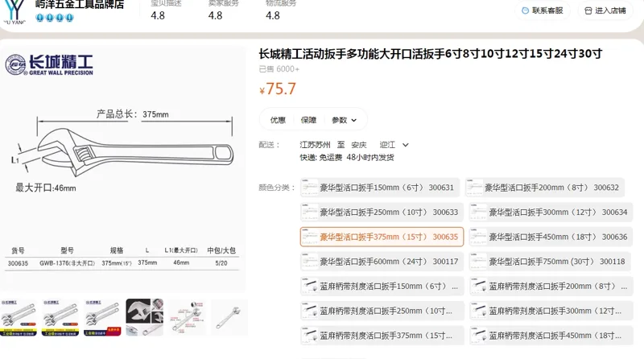Click thumbnail icon of 豪华型 150mm option
The width and height of the screenshot is (644, 359).
(x=310, y=188)
